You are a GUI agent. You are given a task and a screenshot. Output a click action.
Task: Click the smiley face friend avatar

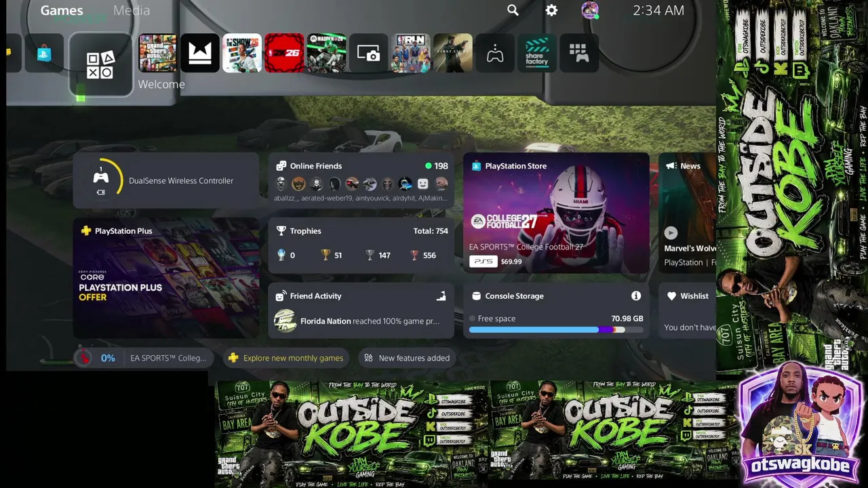422,184
